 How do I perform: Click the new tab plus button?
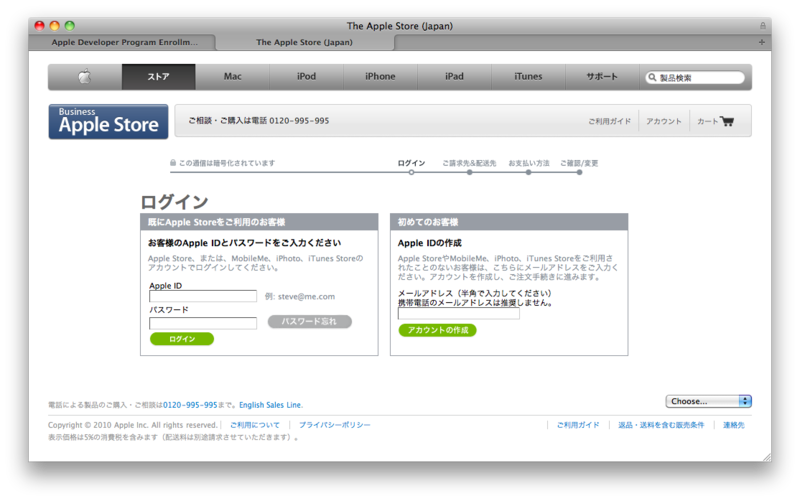(x=762, y=42)
